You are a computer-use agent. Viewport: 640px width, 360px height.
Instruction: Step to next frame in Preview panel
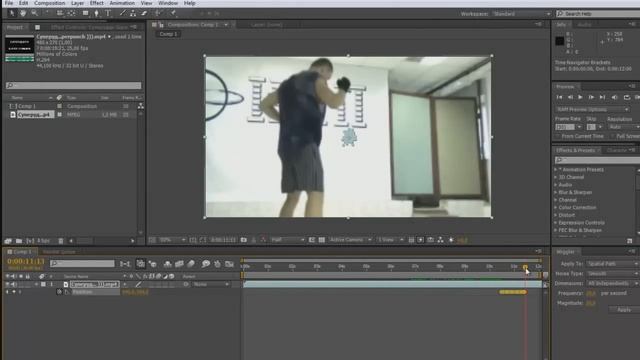click(x=591, y=97)
